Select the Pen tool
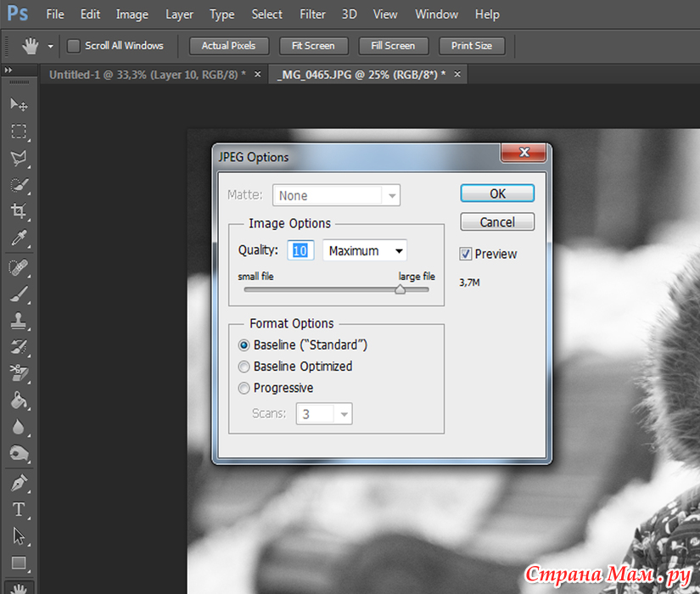 pos(19,483)
